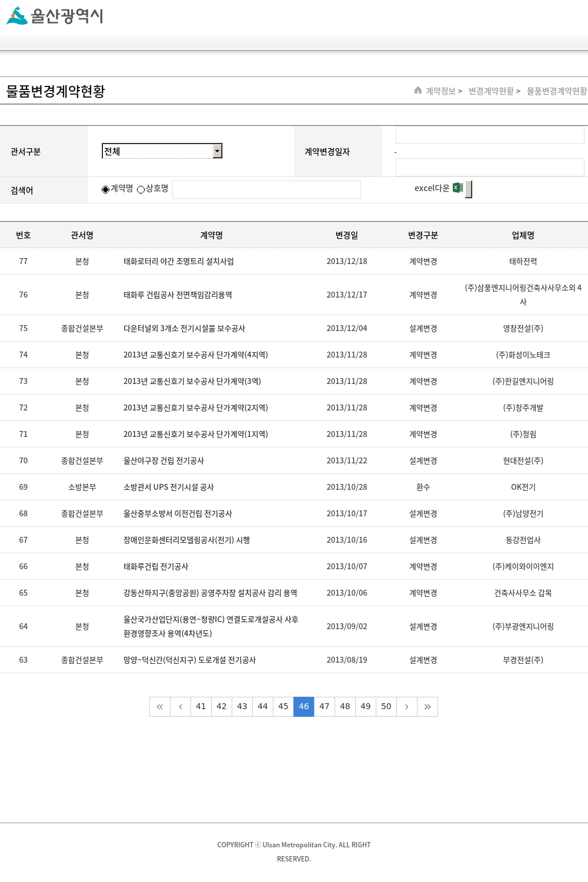Select the 상호명 radio button

tap(141, 189)
